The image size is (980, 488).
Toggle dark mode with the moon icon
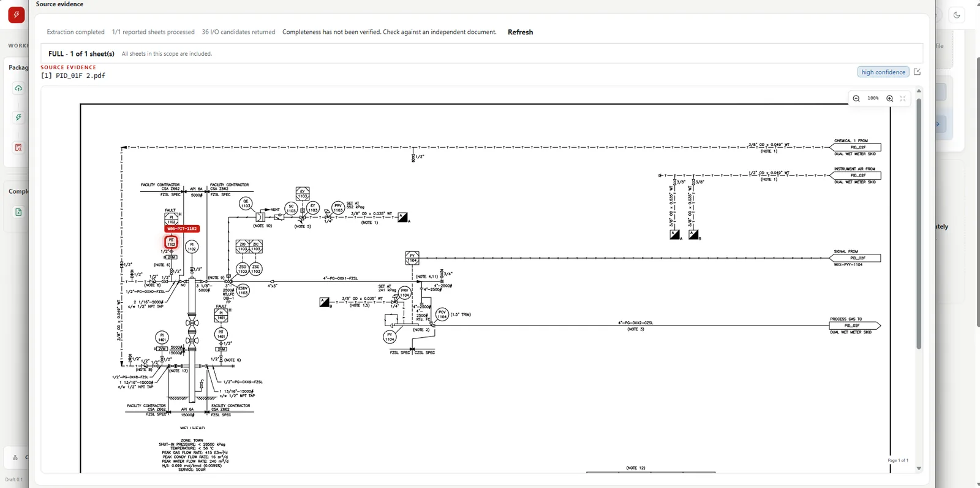[x=957, y=15]
